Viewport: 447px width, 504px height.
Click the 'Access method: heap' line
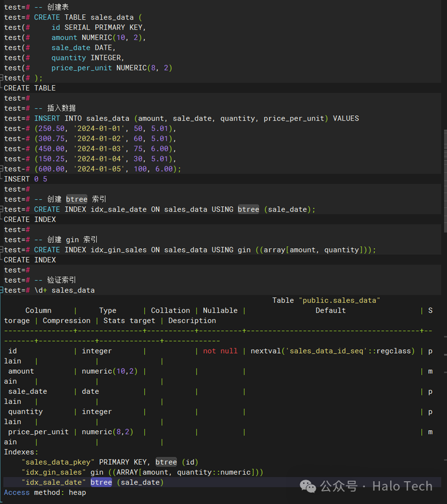click(45, 493)
